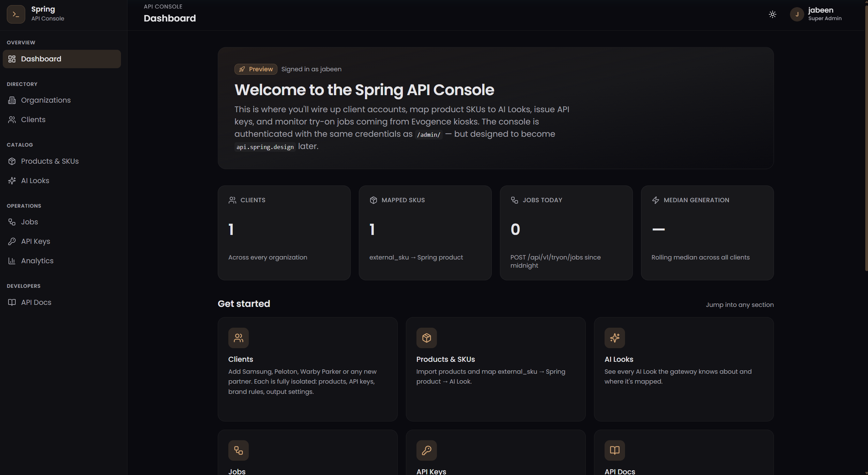This screenshot has width=868, height=475.
Task: Click the API Docs book icon in sidebar
Action: [12, 302]
